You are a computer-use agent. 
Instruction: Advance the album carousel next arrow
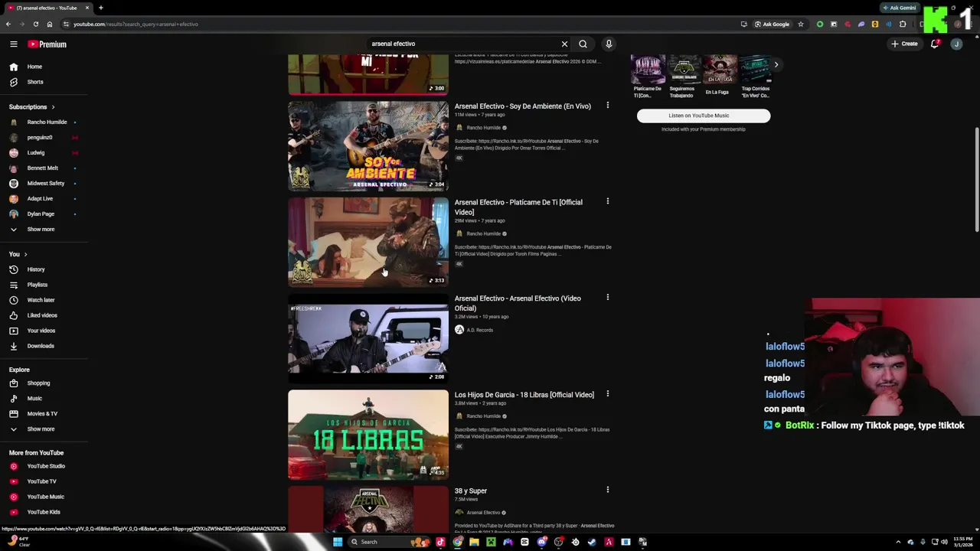coord(776,64)
